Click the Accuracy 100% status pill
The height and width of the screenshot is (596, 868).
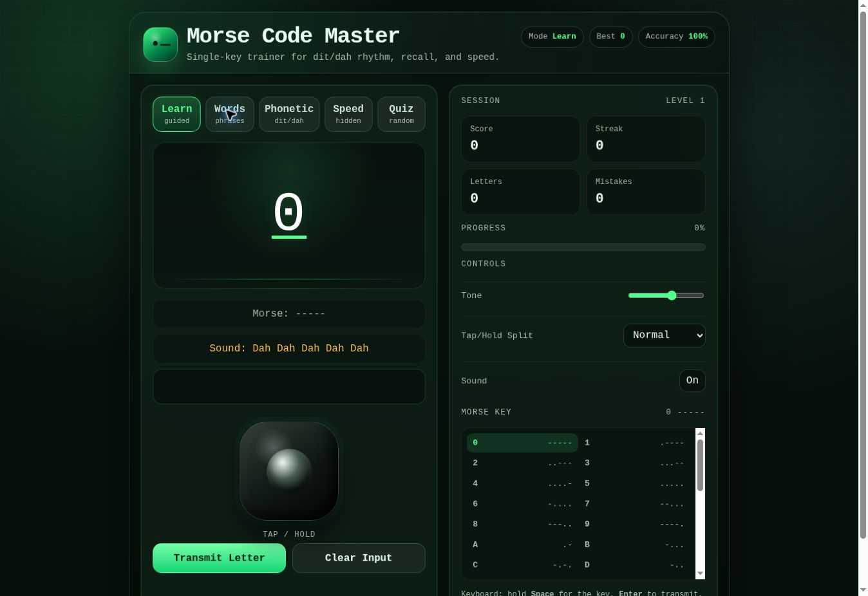click(677, 37)
